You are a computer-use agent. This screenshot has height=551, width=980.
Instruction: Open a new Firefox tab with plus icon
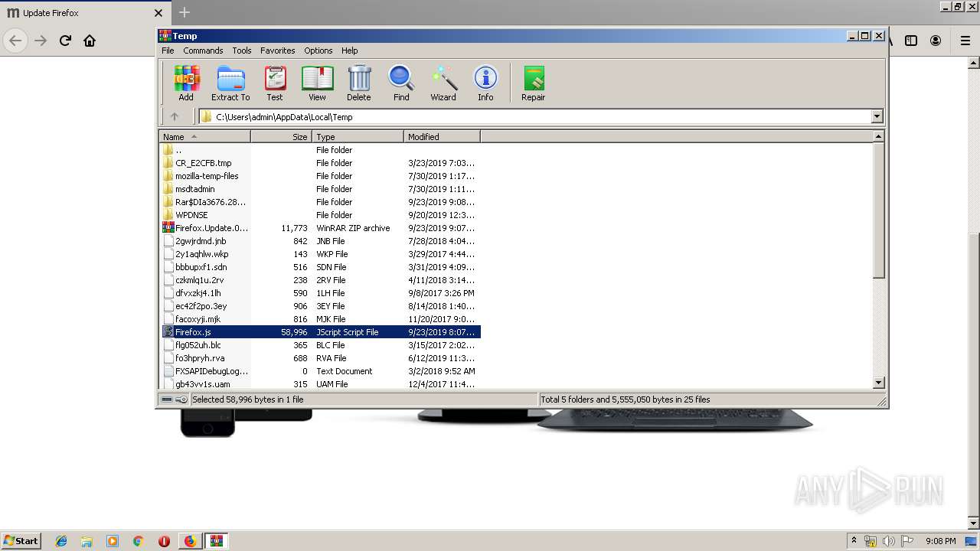[185, 12]
